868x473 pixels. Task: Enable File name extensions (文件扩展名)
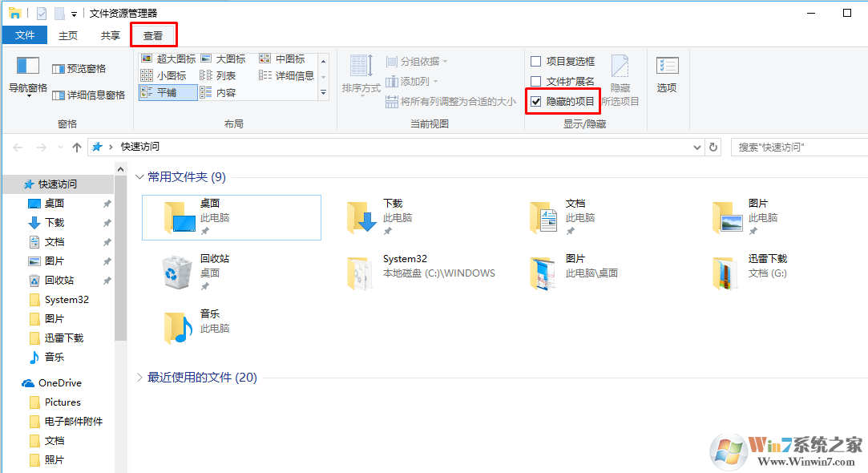pos(563,82)
